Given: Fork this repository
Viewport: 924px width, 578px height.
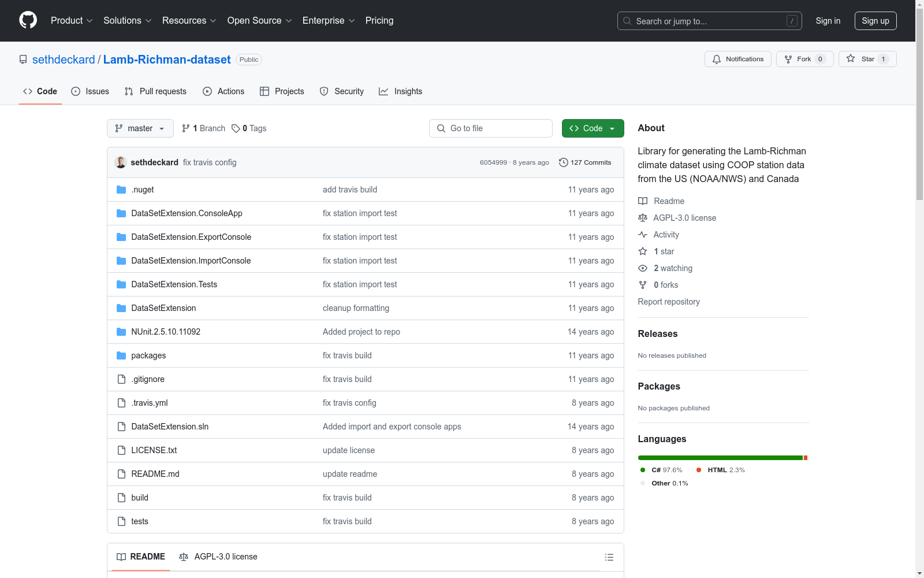Looking at the screenshot, I should pos(804,59).
